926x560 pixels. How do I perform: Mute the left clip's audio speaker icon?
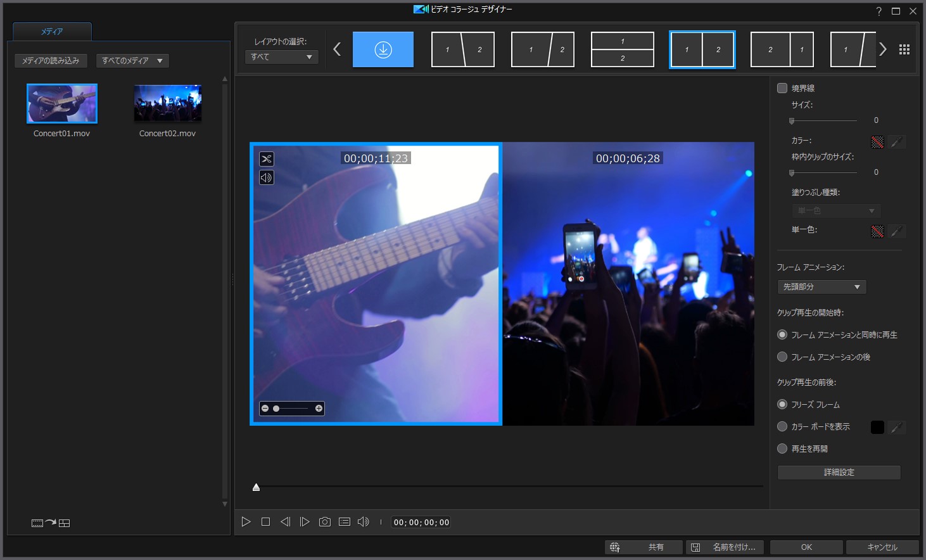point(267,178)
